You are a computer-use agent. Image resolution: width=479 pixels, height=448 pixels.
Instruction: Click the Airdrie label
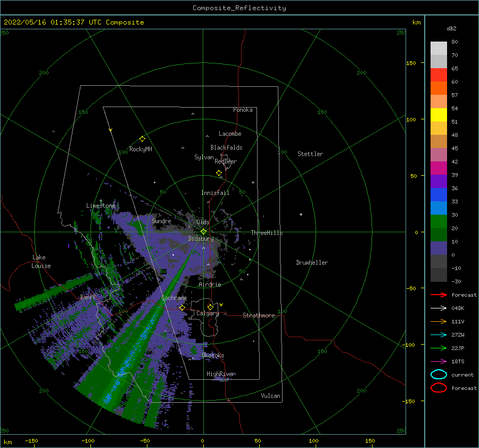pos(210,284)
